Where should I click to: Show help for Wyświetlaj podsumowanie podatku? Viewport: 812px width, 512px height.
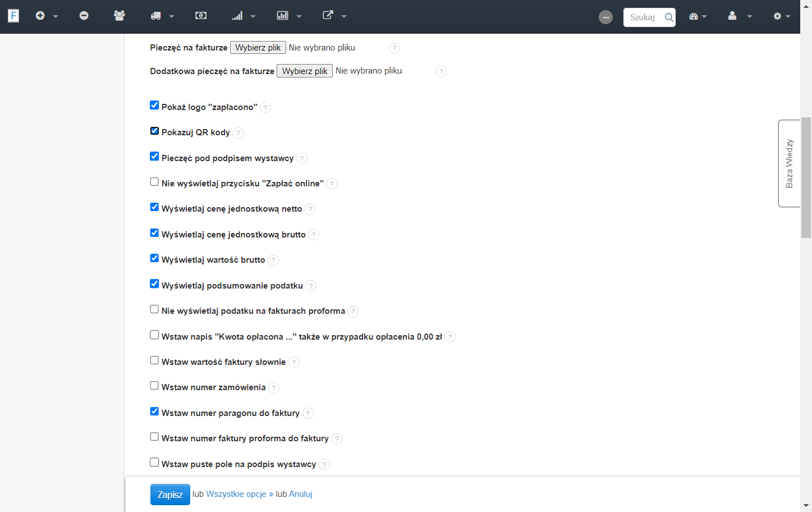311,286
